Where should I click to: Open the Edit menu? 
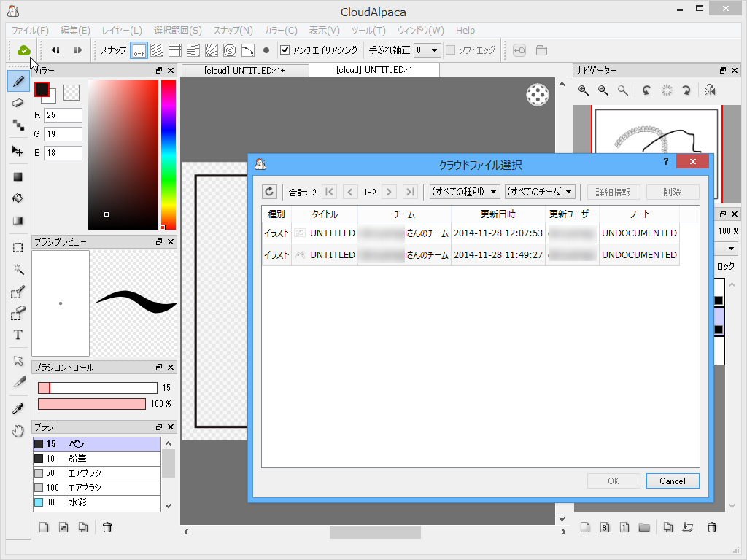point(75,31)
